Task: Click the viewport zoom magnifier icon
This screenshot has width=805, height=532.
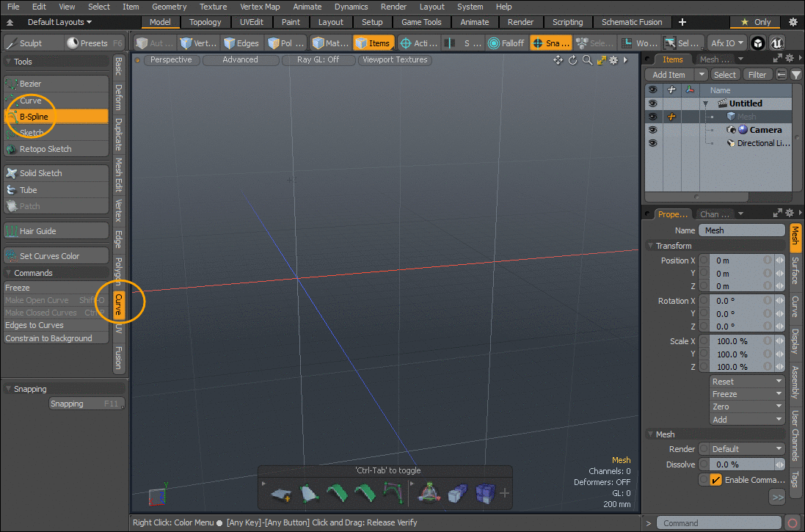Action: pos(587,60)
